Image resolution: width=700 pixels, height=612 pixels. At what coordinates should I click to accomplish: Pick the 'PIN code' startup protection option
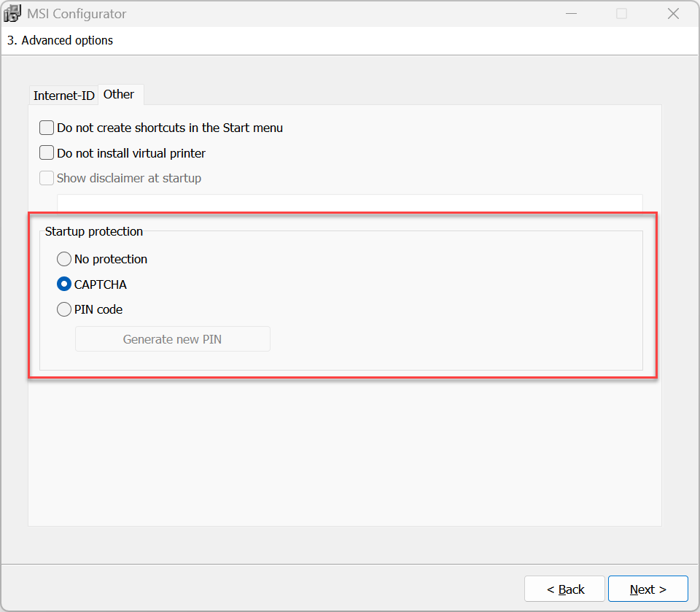coord(64,309)
